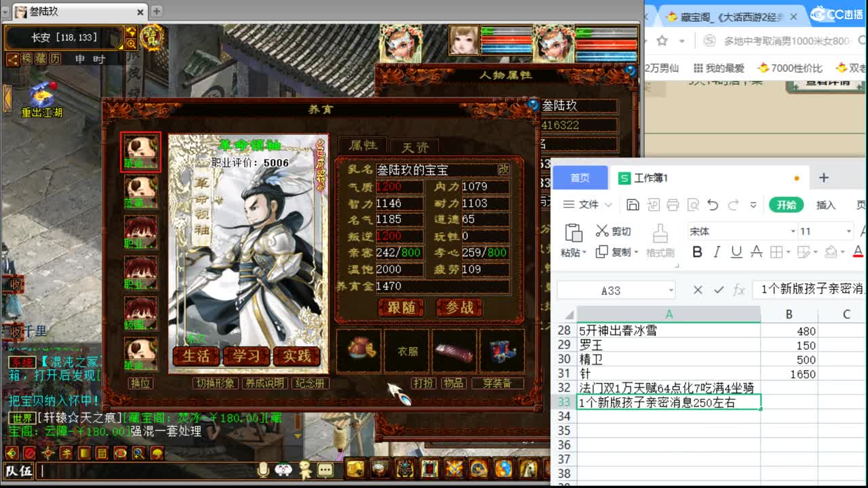Screen dimensions: 868x488
Task: Open the font size dropdown showing 11
Action: click(x=848, y=231)
